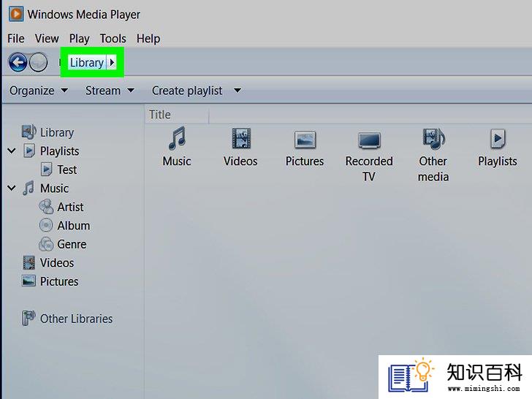Open the Pictures category icon
Viewport: 532px width, 399px height.
point(305,140)
